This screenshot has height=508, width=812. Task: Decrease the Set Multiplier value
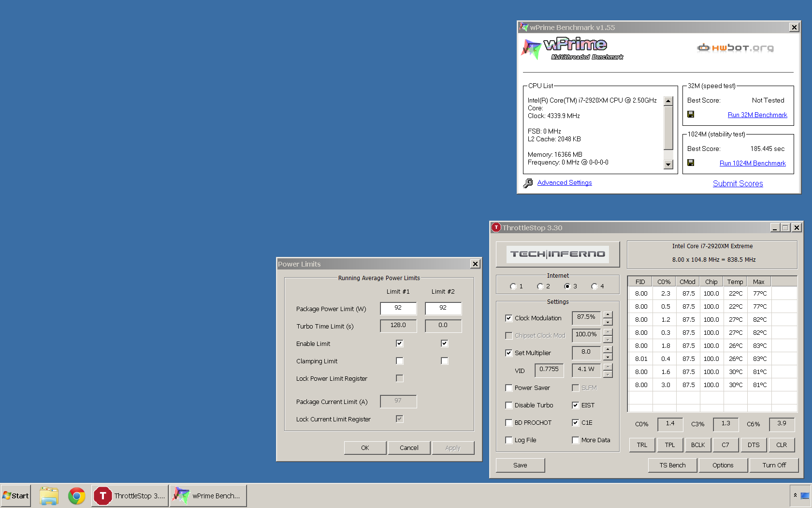pyautogui.click(x=608, y=357)
